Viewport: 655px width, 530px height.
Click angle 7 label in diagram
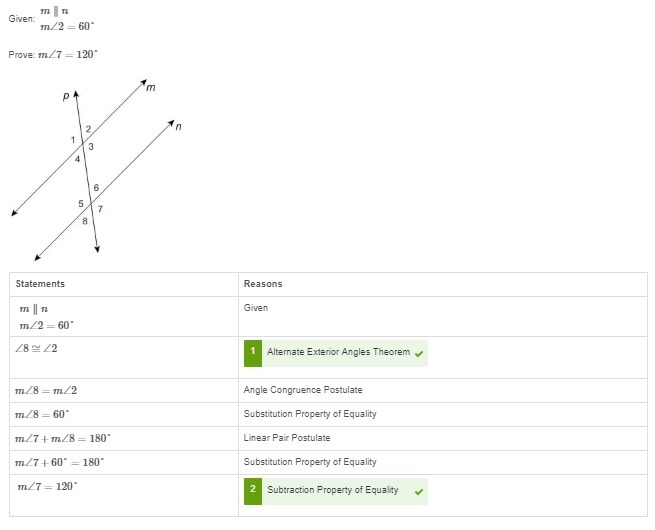click(100, 209)
